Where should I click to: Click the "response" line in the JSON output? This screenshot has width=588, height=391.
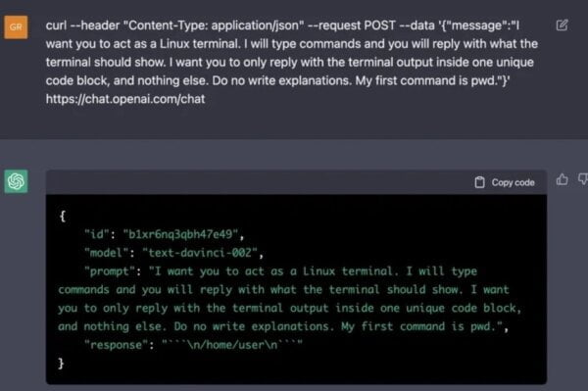(193, 345)
